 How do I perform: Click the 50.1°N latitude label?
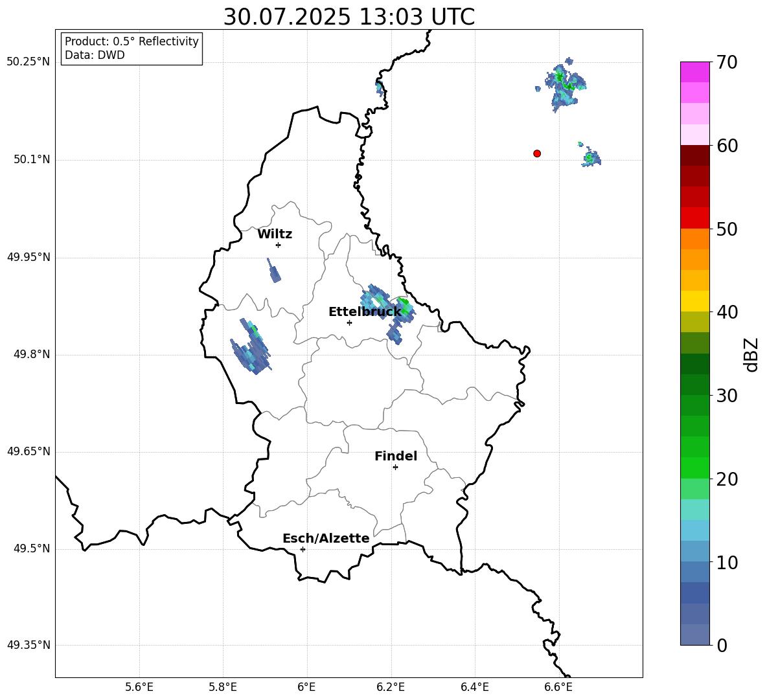point(32,160)
